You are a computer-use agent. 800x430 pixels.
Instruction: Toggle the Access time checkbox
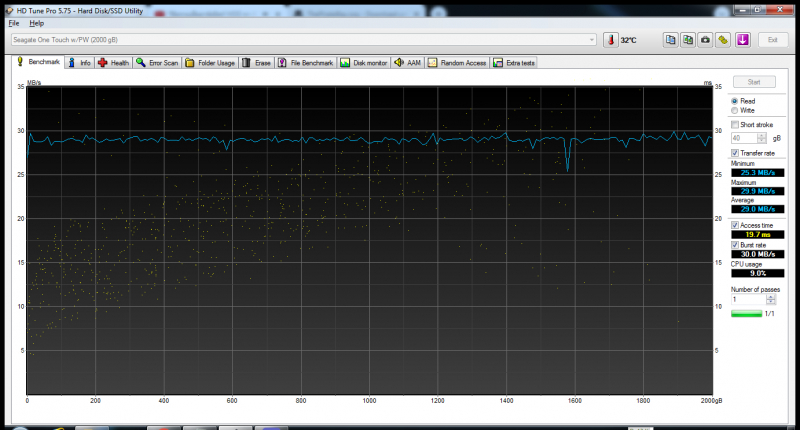pos(735,225)
